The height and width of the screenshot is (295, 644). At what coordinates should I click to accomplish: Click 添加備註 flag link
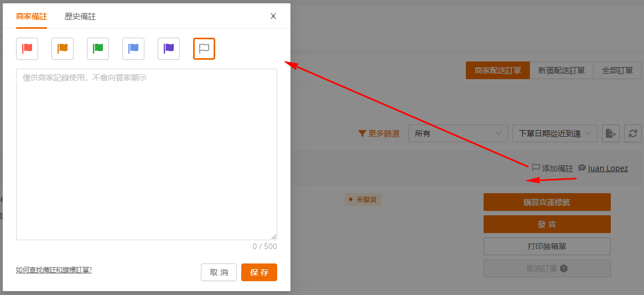pos(552,168)
